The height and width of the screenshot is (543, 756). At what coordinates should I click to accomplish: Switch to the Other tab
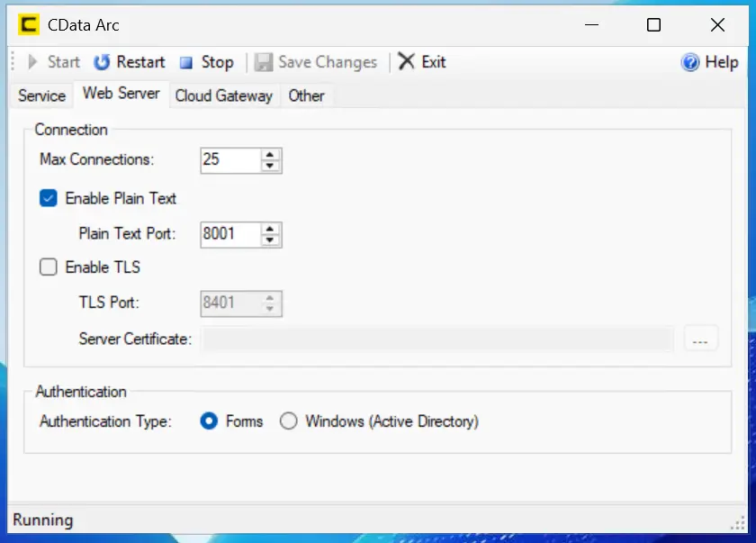(x=306, y=95)
